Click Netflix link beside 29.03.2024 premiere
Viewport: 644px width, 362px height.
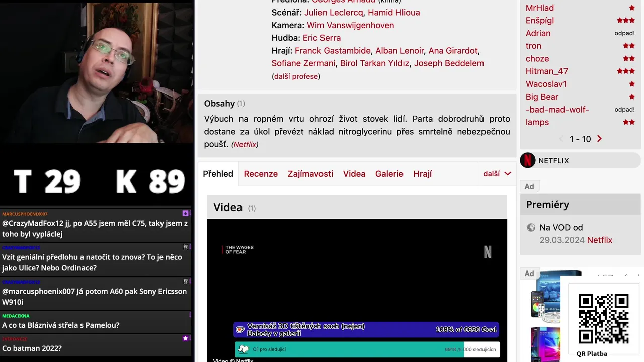point(600,240)
